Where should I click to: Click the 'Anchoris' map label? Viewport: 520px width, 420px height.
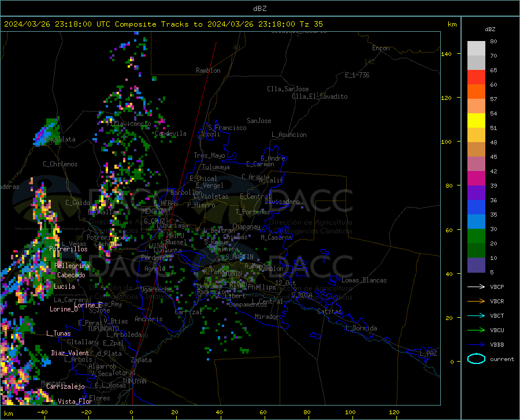(x=148, y=319)
